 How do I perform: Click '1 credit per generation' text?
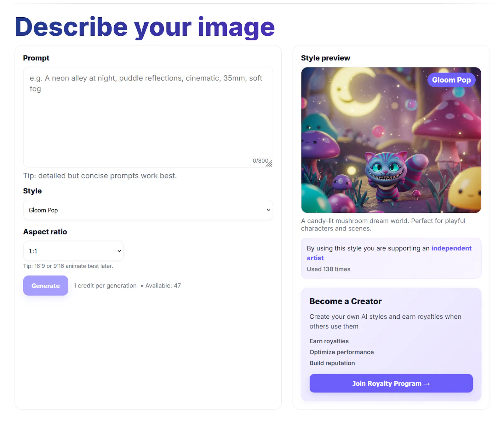[105, 286]
